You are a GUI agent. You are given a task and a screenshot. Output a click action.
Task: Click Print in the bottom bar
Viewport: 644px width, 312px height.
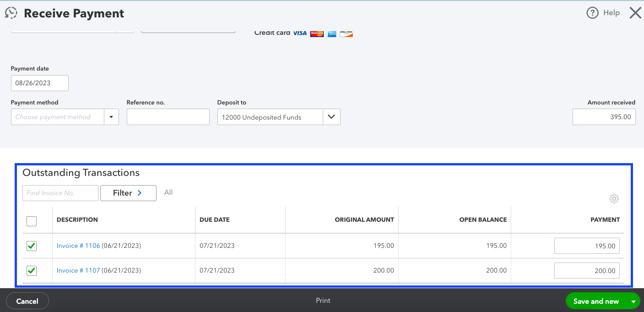coord(323,301)
